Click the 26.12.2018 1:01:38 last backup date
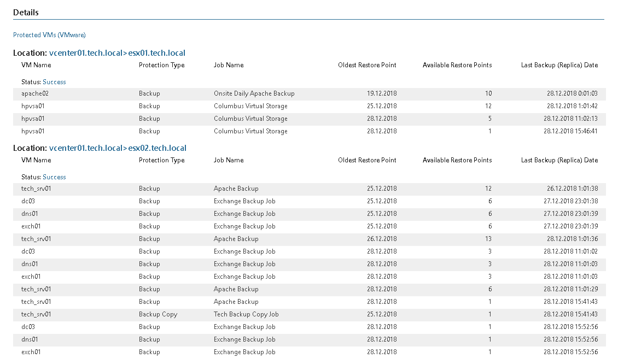Image resolution: width=624 pixels, height=364 pixels. pyautogui.click(x=572, y=189)
